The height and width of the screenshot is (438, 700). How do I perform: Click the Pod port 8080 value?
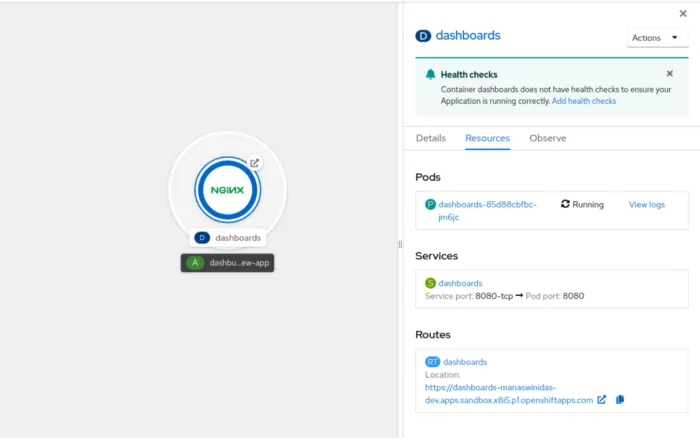[573, 296]
